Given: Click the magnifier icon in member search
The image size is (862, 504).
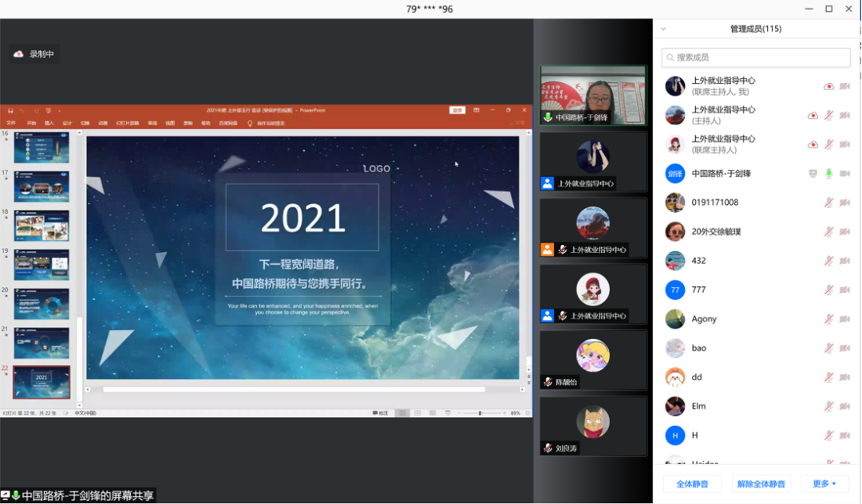Looking at the screenshot, I should [670, 57].
